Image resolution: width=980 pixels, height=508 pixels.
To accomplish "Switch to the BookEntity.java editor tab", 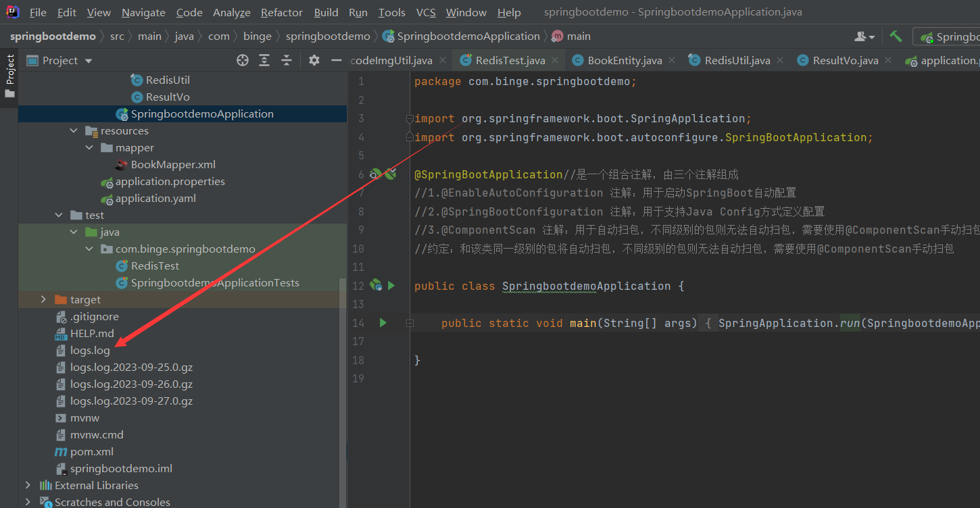I will pos(624,61).
